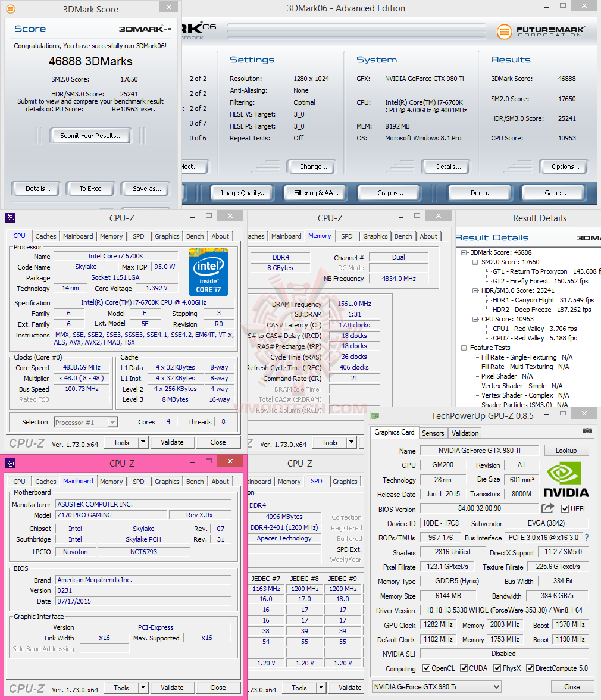
Task: Collapse the 3DMark Score 46888 tree node
Action: pos(464,252)
